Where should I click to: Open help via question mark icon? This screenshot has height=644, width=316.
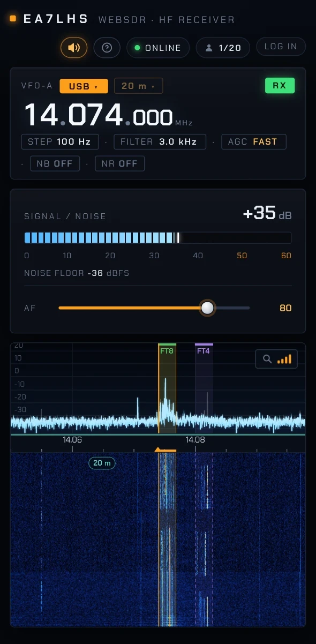107,48
